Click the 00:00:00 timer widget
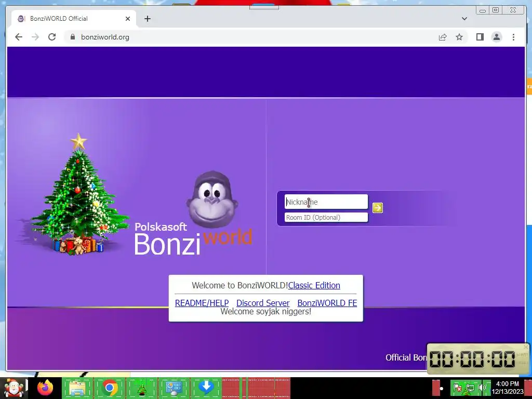This screenshot has height=399, width=532. tap(478, 358)
